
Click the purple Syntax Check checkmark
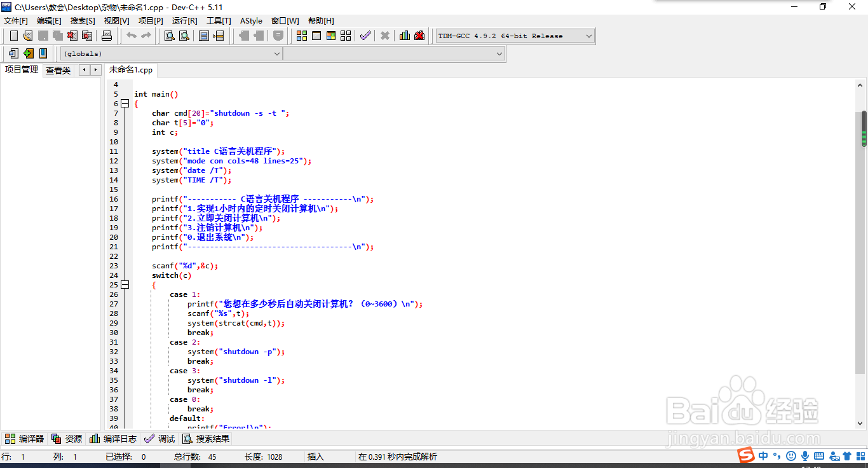[x=365, y=36]
